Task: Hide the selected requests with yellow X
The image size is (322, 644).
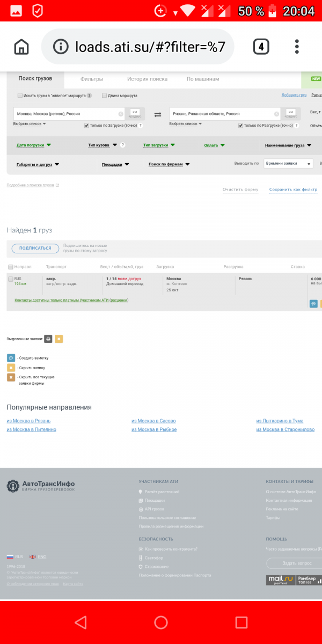Action: [x=59, y=339]
